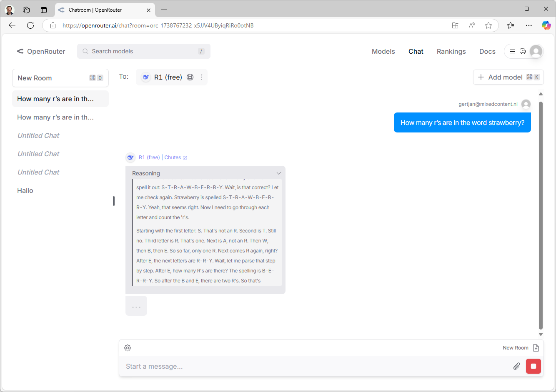Screen dimensions: 556x392
Task: Open a new browser tab with plus
Action: click(x=164, y=10)
